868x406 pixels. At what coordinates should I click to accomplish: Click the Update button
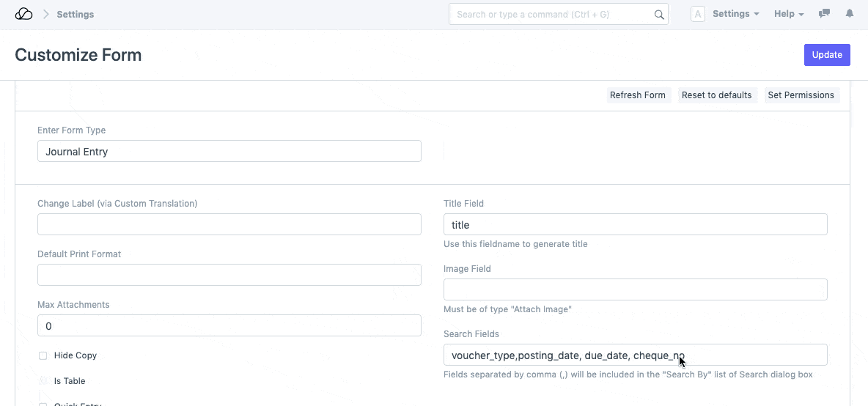pos(826,55)
